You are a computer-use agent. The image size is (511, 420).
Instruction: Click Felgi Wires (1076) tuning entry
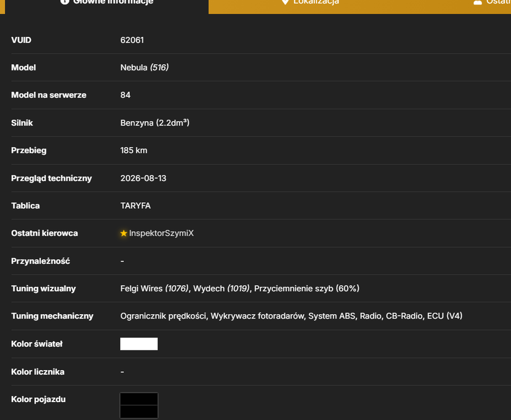155,289
